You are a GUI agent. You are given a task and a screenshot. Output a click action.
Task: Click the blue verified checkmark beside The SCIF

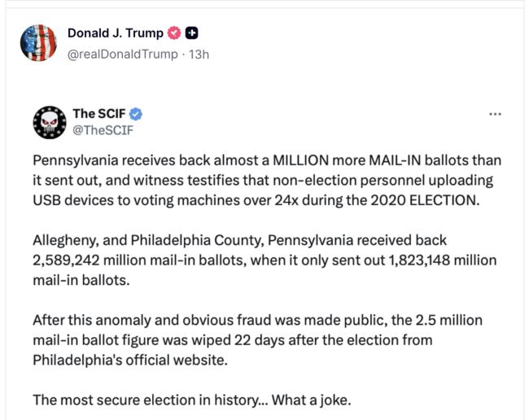[137, 113]
